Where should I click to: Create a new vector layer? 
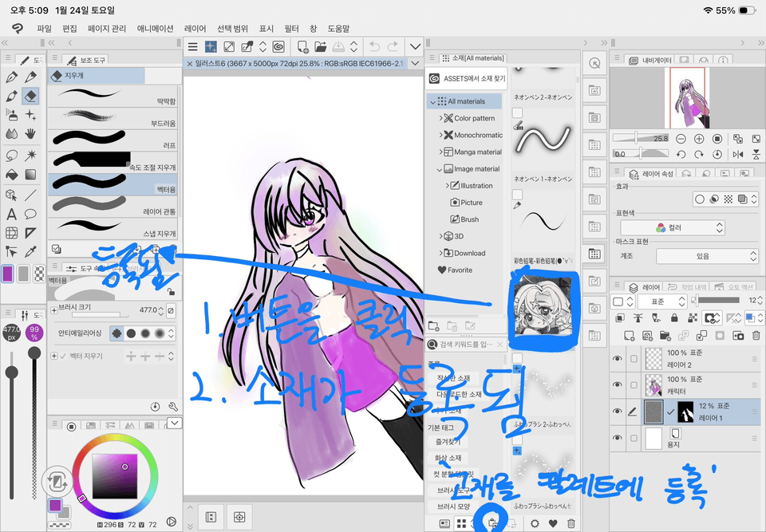pyautogui.click(x=647, y=336)
